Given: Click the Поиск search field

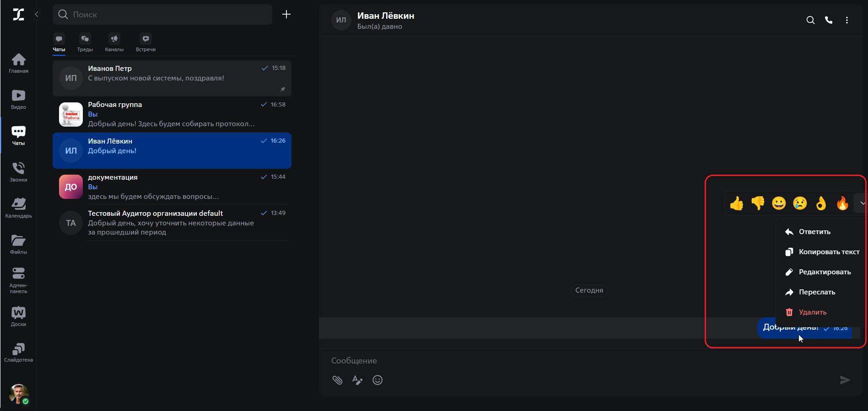Looking at the screenshot, I should [x=162, y=15].
